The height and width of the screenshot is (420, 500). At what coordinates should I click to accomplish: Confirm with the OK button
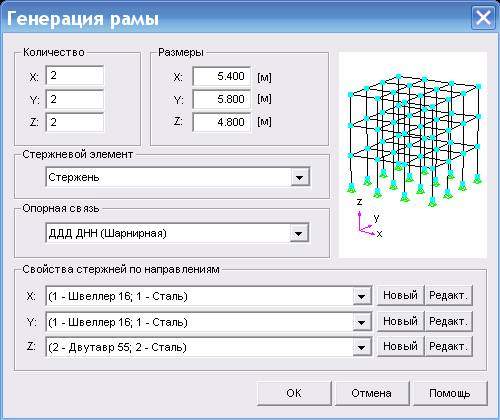(294, 393)
